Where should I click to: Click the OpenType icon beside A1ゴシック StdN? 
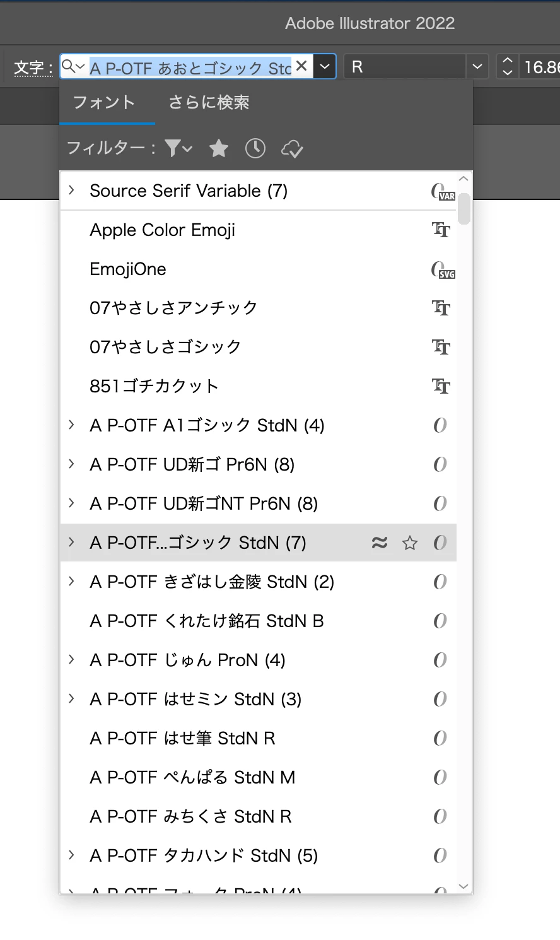tap(440, 425)
